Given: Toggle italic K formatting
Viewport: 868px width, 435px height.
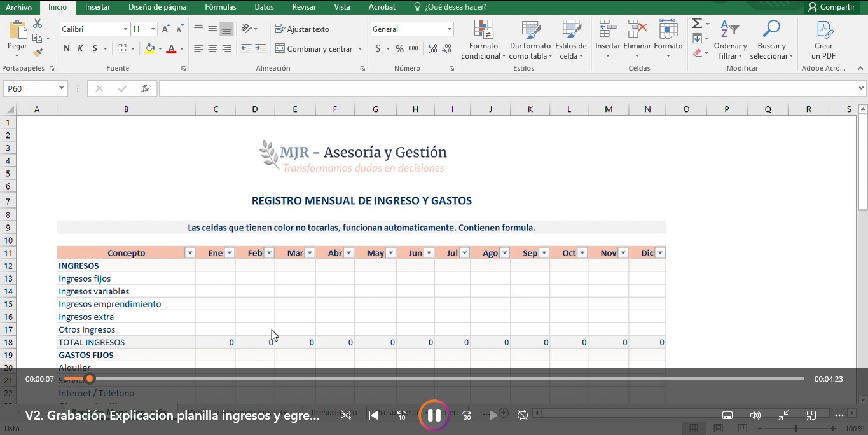Looking at the screenshot, I should click(80, 48).
